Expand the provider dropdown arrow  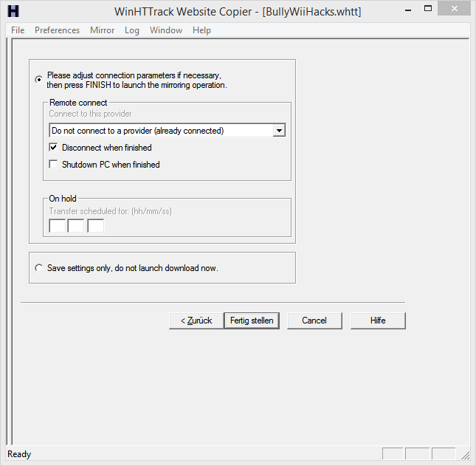[x=279, y=131]
